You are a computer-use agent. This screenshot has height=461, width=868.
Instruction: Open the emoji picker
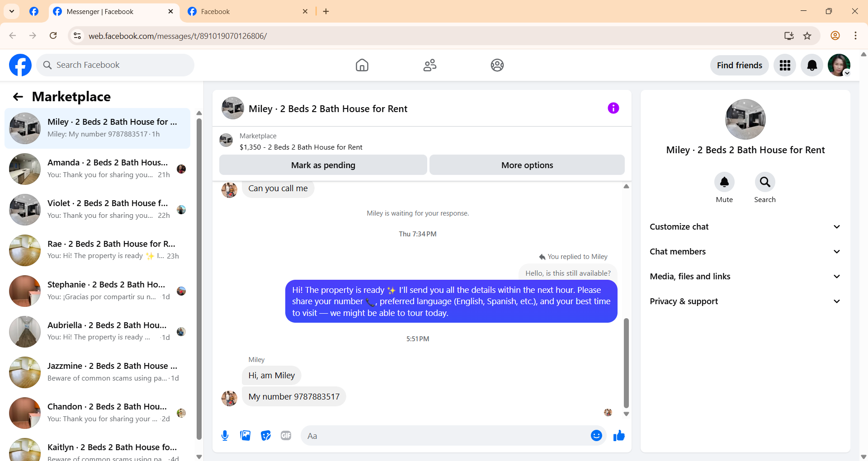click(596, 436)
